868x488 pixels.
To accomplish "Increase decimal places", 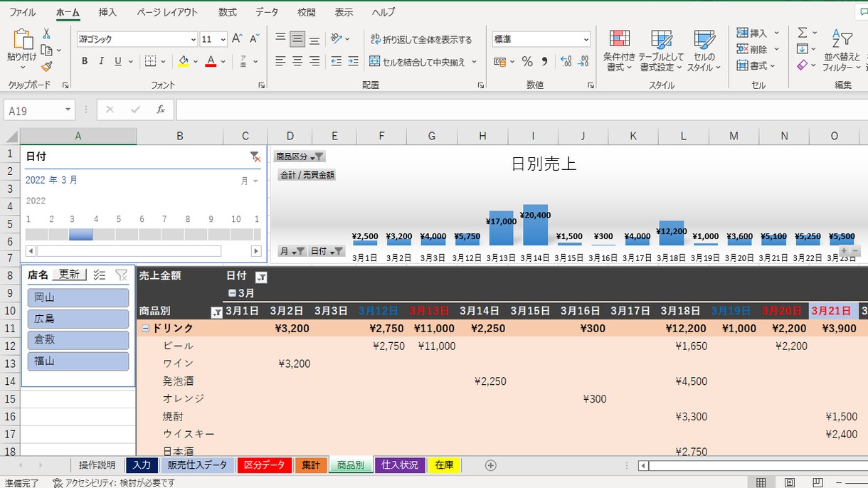I will 566,62.
